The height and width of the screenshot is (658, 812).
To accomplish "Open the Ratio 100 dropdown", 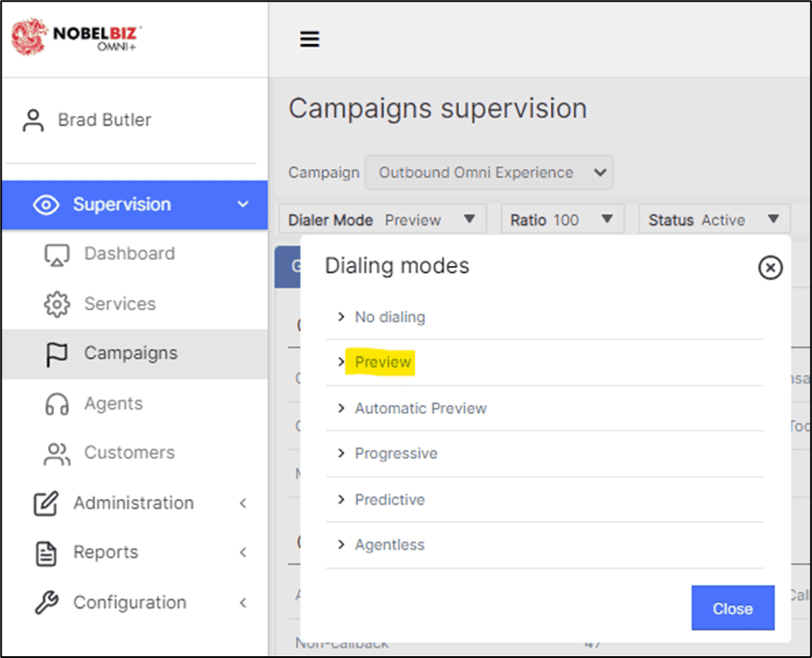I will [562, 218].
